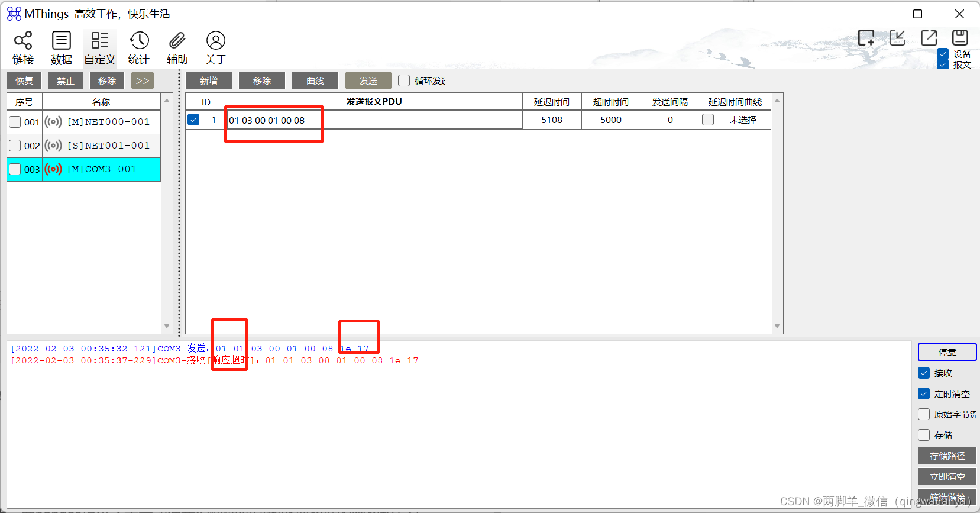
Task: Click the 发送间隔 column header
Action: click(670, 102)
